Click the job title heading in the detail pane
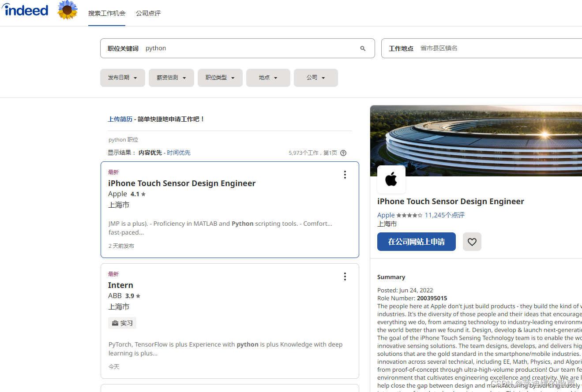 point(451,202)
